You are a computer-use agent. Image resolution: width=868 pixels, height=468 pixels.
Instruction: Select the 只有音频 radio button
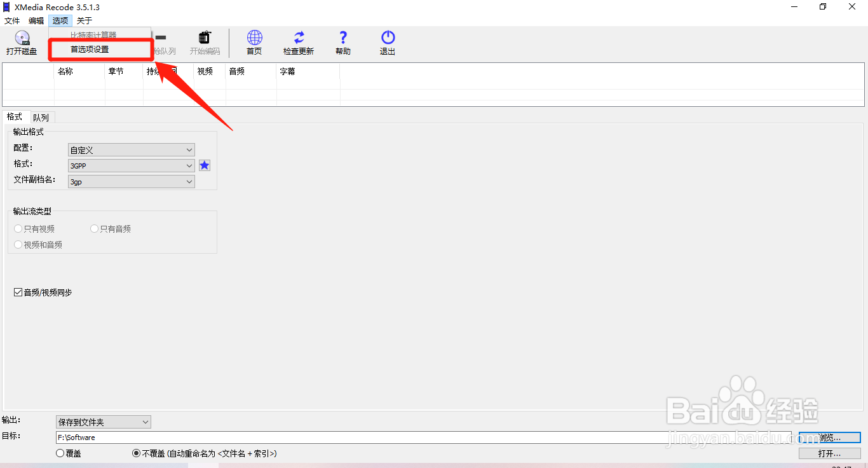coord(95,229)
